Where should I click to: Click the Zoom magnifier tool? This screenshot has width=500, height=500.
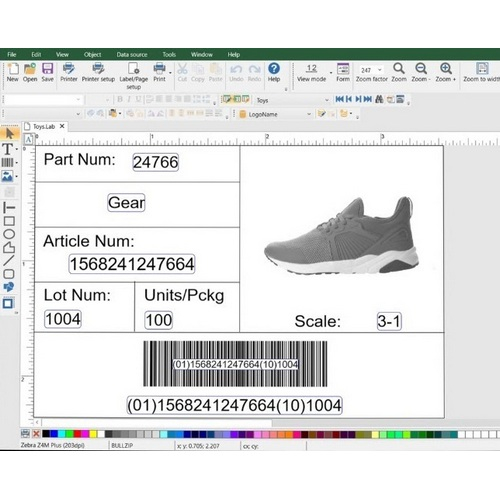(399, 72)
